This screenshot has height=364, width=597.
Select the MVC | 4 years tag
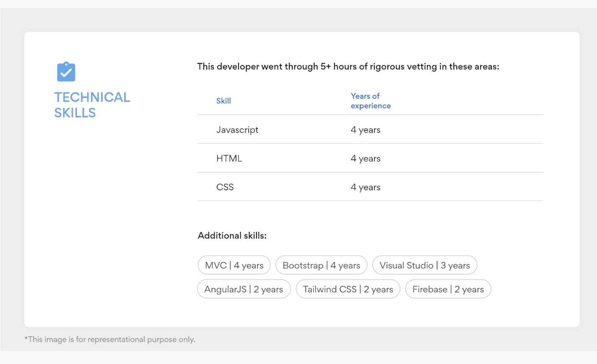[x=234, y=265]
